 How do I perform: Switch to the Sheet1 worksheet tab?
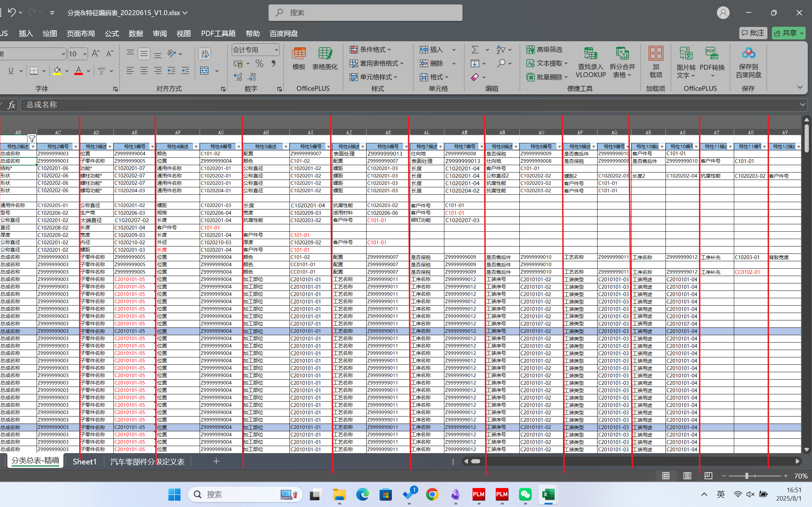[85, 462]
